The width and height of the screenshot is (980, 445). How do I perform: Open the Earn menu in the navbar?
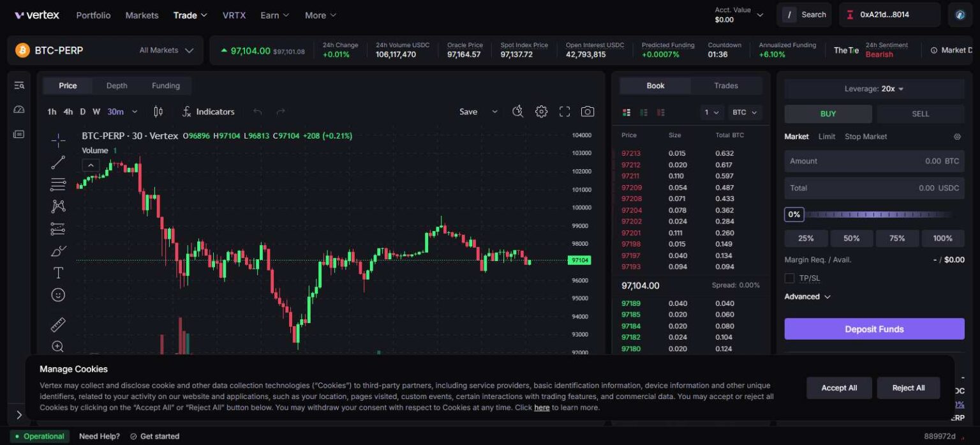[274, 15]
